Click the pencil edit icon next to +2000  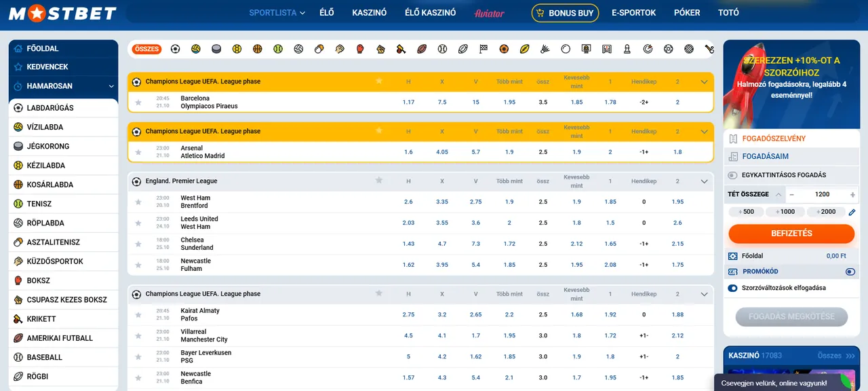(852, 212)
